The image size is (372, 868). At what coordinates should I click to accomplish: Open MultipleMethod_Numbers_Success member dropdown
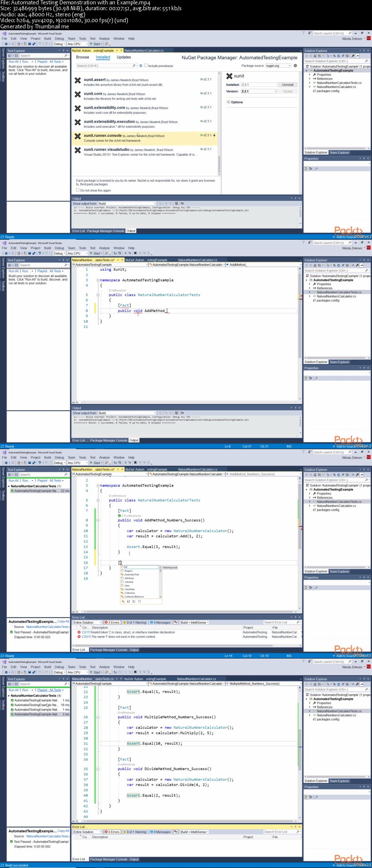point(264,684)
